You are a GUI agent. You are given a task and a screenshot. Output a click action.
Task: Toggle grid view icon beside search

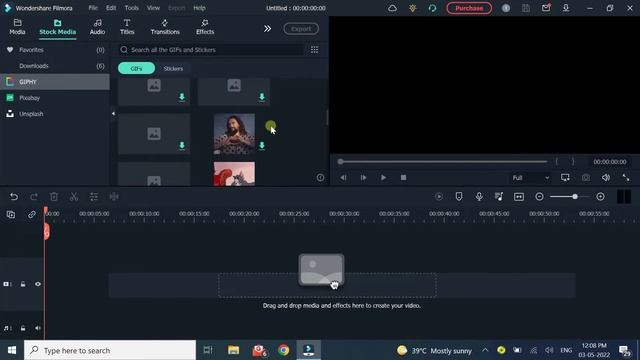[x=314, y=50]
